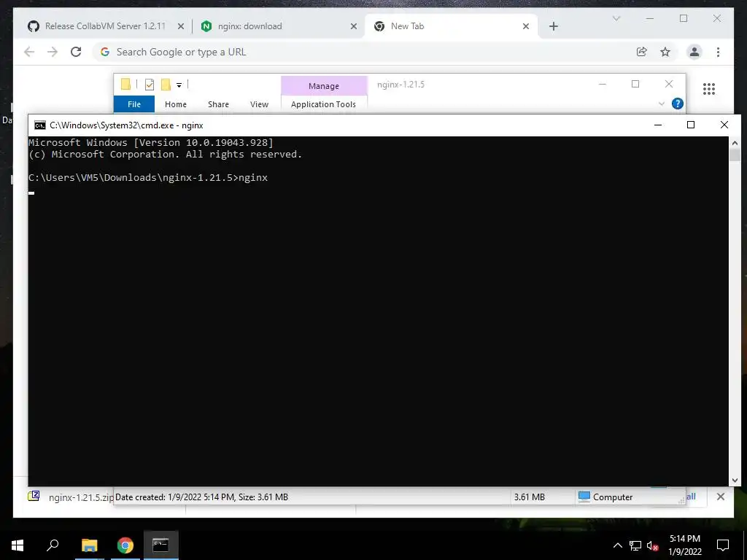Open the Windows notification center
747x560 pixels.
(x=723, y=545)
